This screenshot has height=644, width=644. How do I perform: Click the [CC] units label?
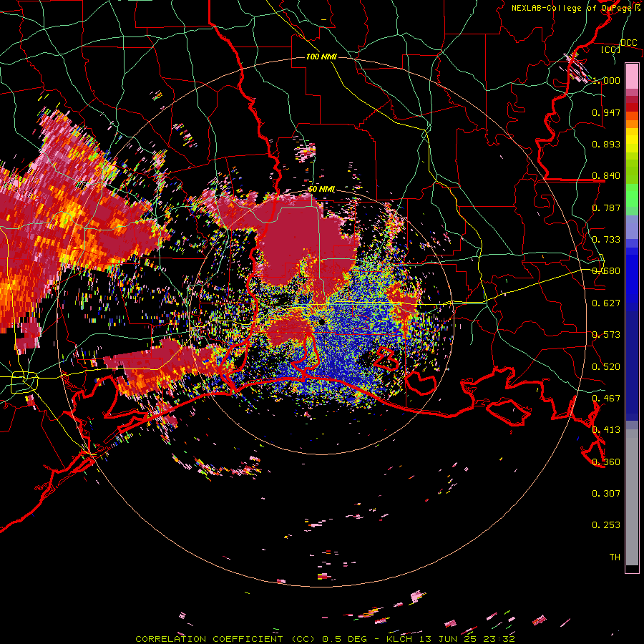click(x=610, y=49)
